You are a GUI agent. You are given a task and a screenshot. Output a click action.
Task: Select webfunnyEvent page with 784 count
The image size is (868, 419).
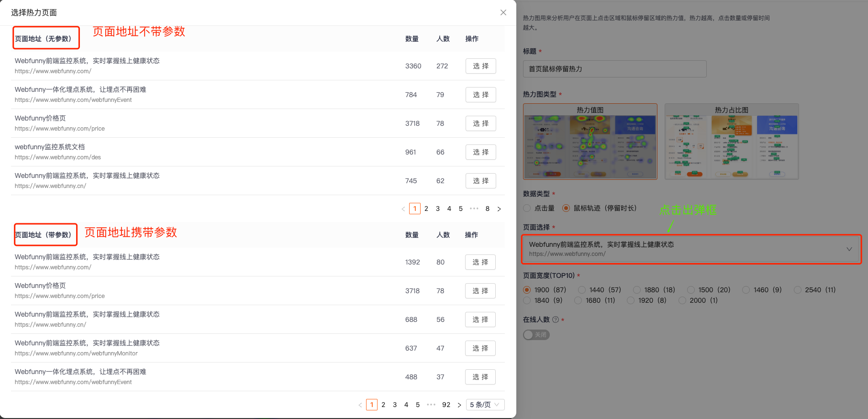coord(481,95)
